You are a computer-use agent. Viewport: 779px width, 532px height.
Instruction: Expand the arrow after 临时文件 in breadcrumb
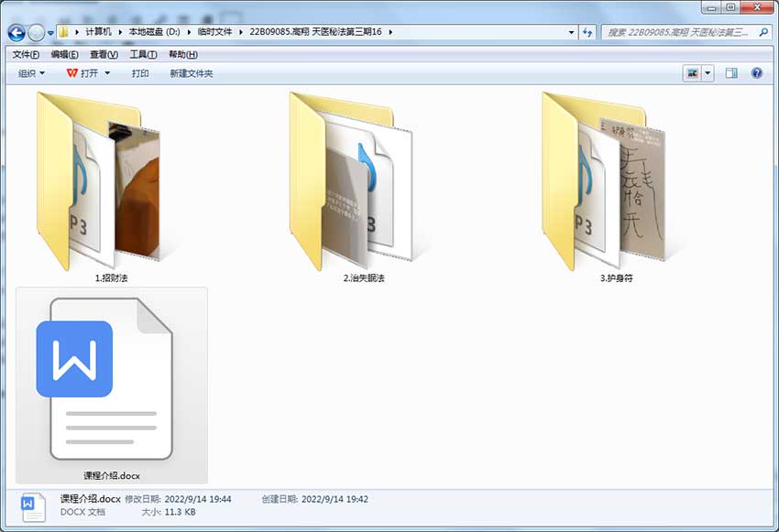[241, 32]
